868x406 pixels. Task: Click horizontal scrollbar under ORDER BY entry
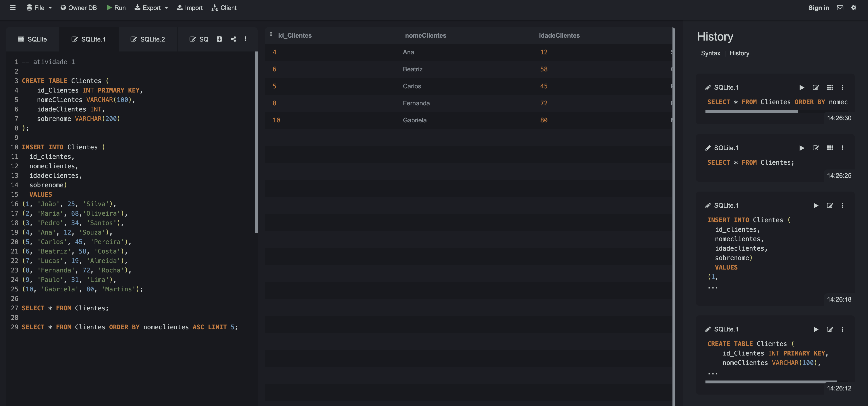click(751, 112)
